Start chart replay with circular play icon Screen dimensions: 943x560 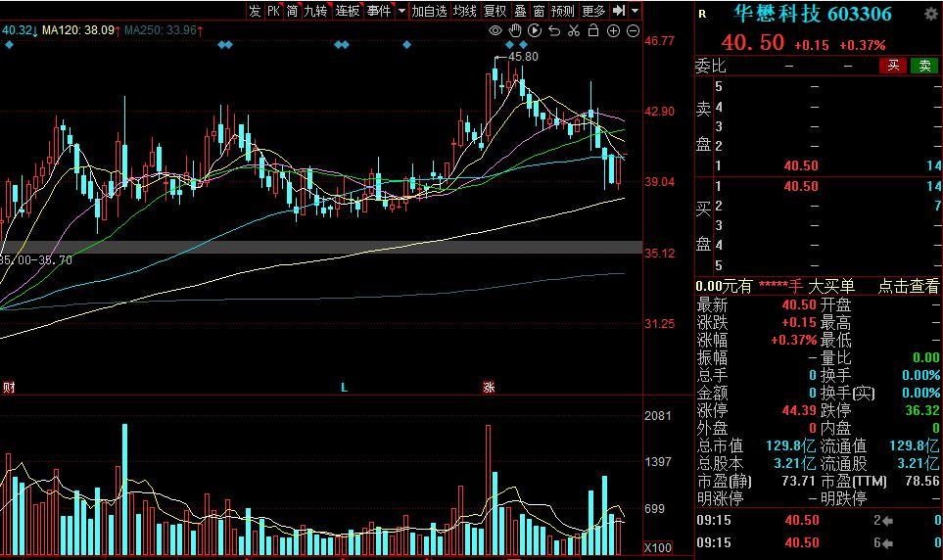coord(535,30)
